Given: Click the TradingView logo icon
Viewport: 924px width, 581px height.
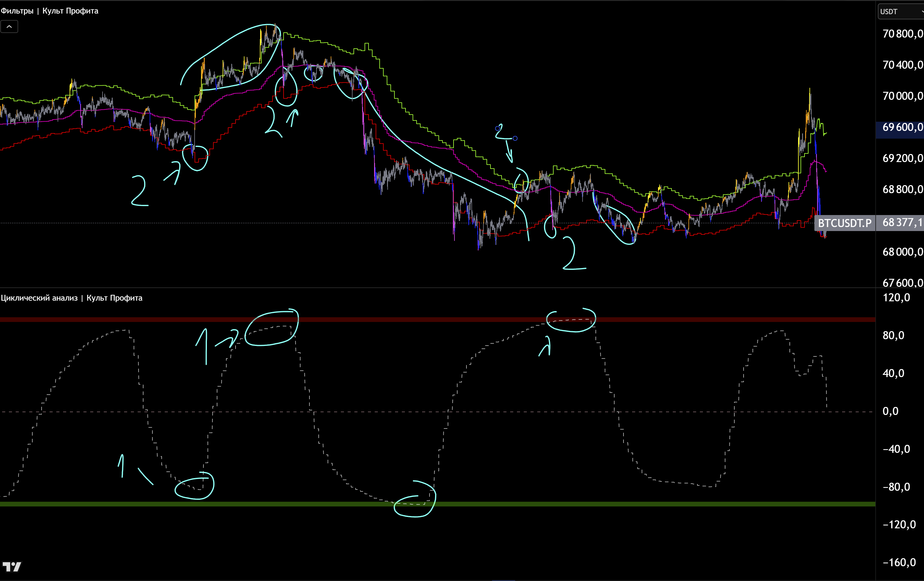Looking at the screenshot, I should pyautogui.click(x=12, y=567).
